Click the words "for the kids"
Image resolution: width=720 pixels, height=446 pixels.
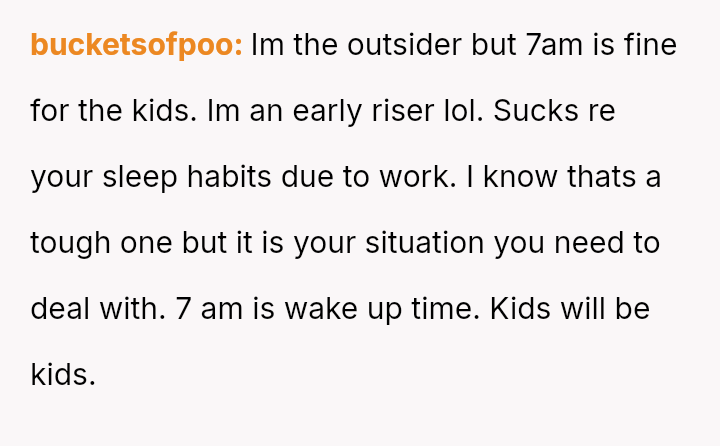(x=111, y=111)
